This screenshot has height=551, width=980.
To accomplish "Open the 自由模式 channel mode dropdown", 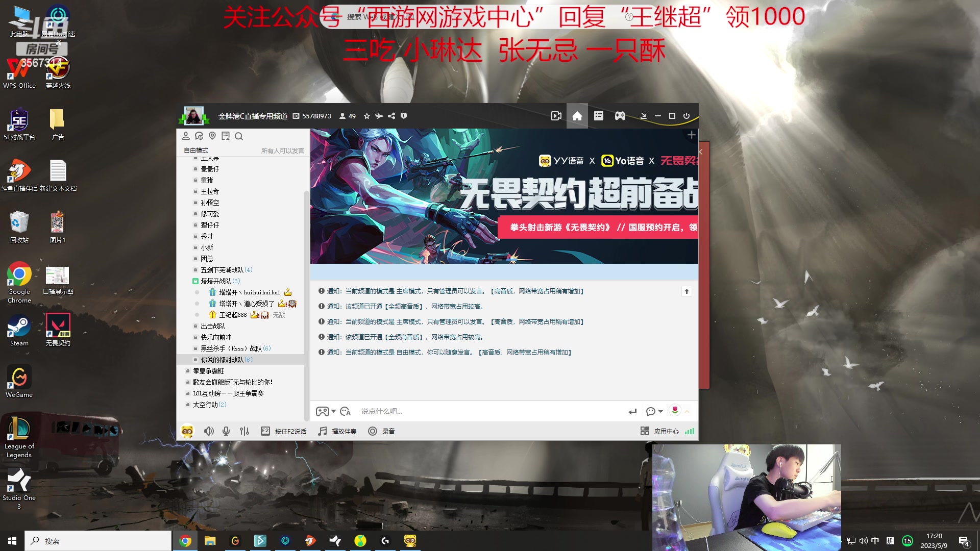I will point(196,151).
